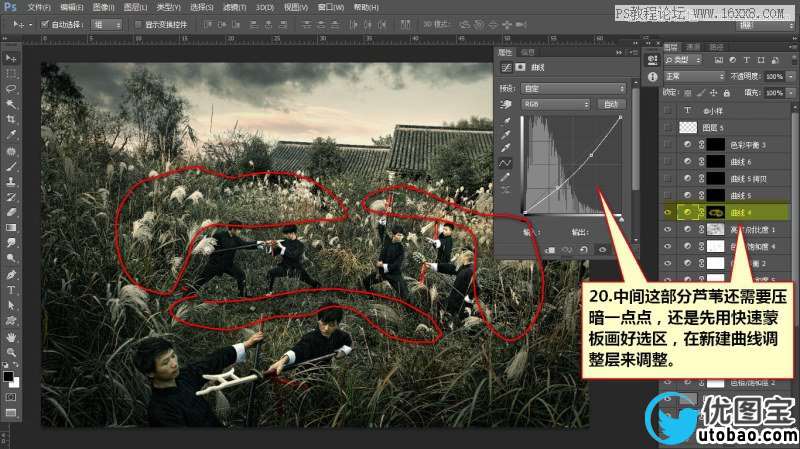Click the on-image curves adjustment hand icon
Screen dimensions: 800x449
[x=506, y=104]
